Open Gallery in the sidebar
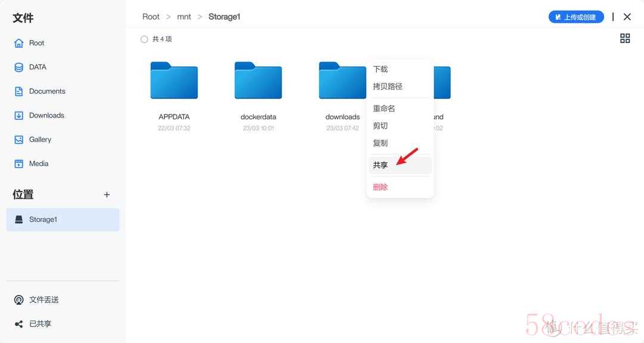 click(x=41, y=140)
